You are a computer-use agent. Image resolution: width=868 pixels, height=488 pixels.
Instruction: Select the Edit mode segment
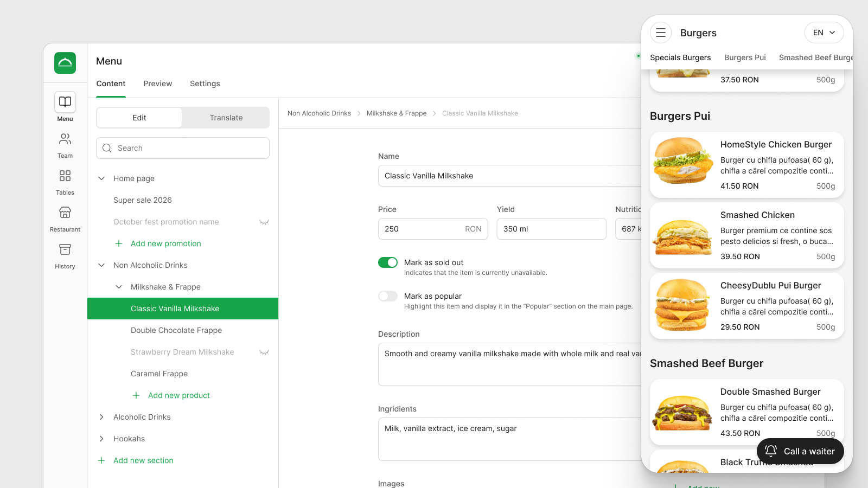pyautogui.click(x=139, y=118)
